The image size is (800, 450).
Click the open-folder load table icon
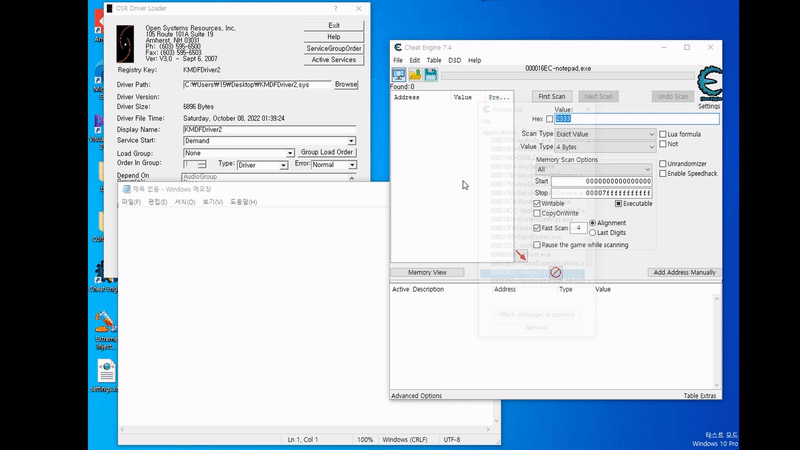point(415,74)
